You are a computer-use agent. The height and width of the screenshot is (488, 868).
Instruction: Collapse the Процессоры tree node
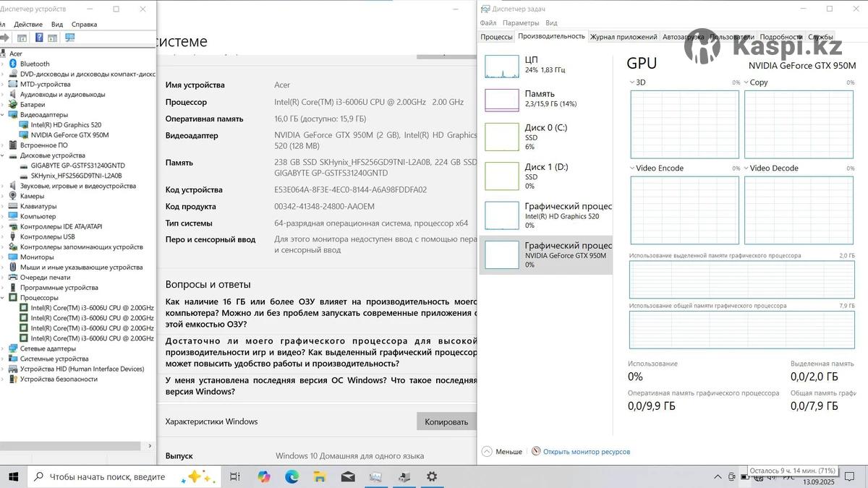pos(4,298)
